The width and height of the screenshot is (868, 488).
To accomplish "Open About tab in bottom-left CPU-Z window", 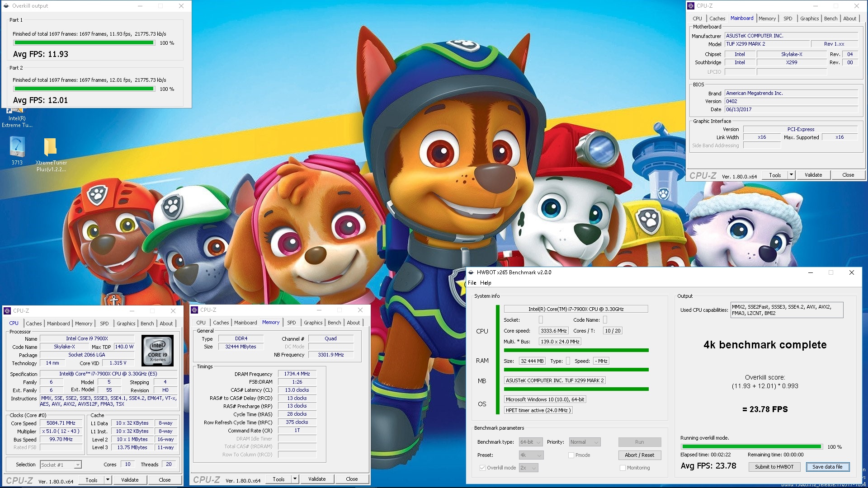I will 166,324.
